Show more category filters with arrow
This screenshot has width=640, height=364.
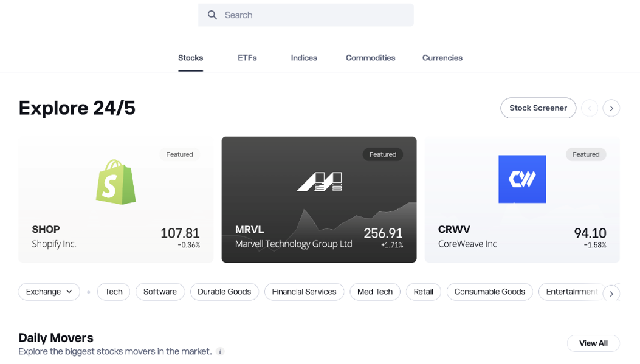tap(611, 294)
